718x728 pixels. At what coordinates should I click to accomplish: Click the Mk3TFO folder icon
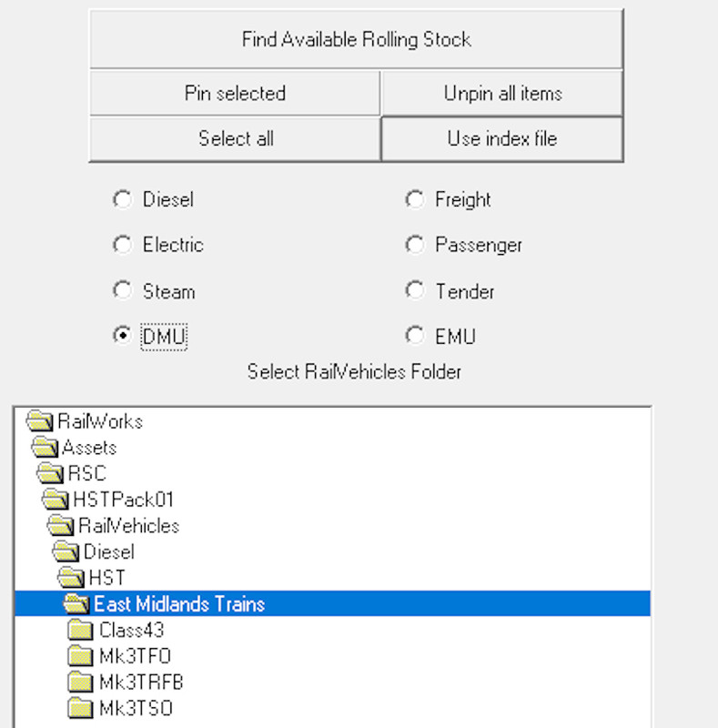pos(80,655)
